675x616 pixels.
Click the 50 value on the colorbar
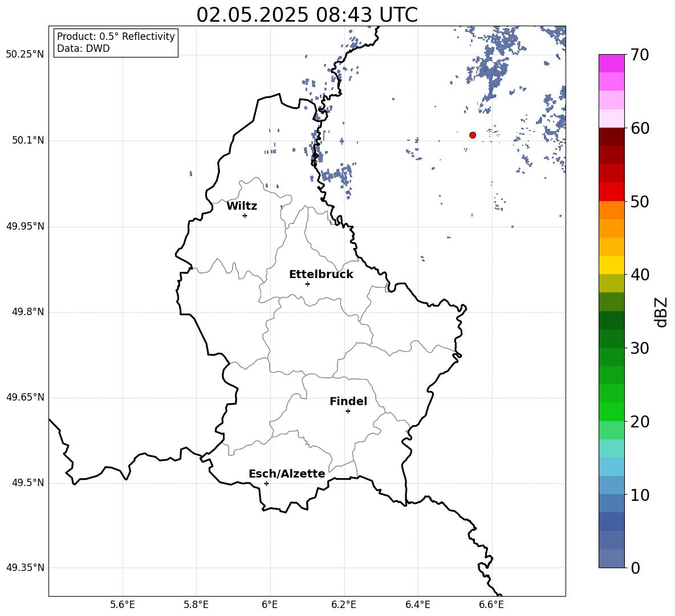point(640,201)
